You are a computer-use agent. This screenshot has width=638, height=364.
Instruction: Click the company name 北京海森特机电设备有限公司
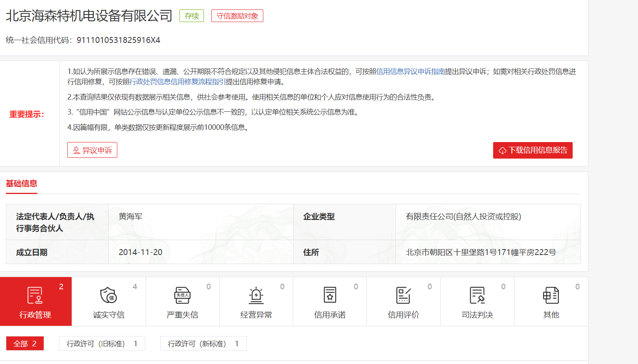click(x=89, y=16)
